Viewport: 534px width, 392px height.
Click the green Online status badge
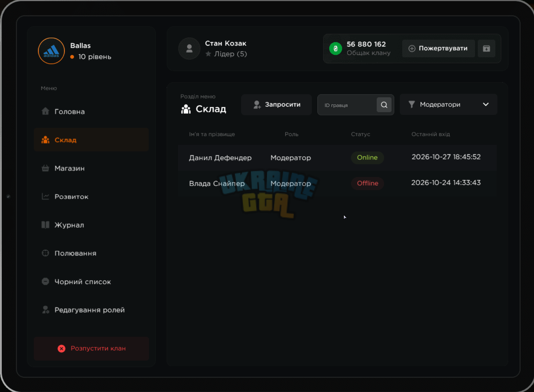click(367, 158)
